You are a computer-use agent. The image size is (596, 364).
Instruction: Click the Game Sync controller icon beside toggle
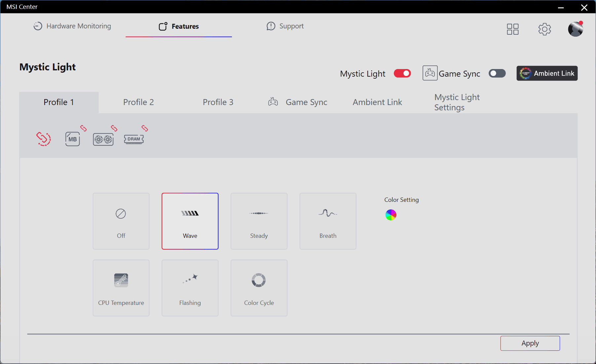pyautogui.click(x=430, y=73)
